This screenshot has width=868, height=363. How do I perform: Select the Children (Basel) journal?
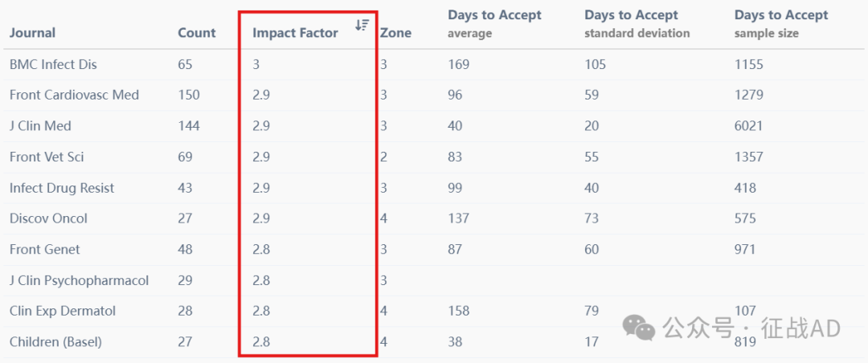55,342
